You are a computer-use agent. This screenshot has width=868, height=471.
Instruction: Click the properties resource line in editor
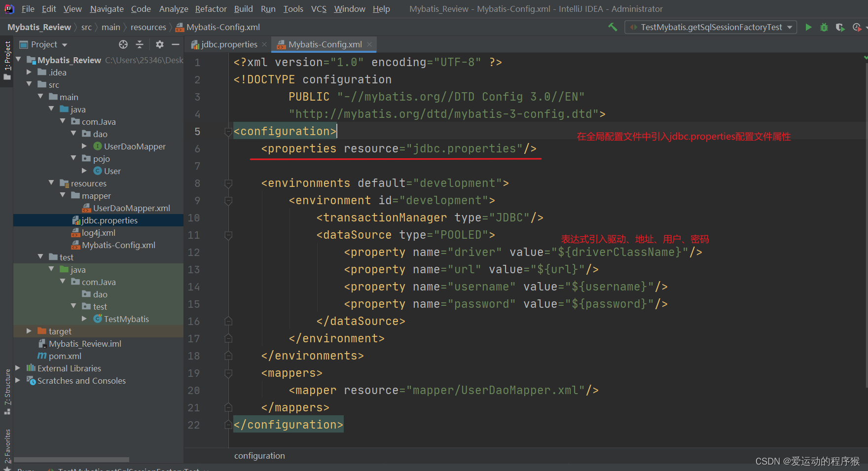(x=398, y=149)
